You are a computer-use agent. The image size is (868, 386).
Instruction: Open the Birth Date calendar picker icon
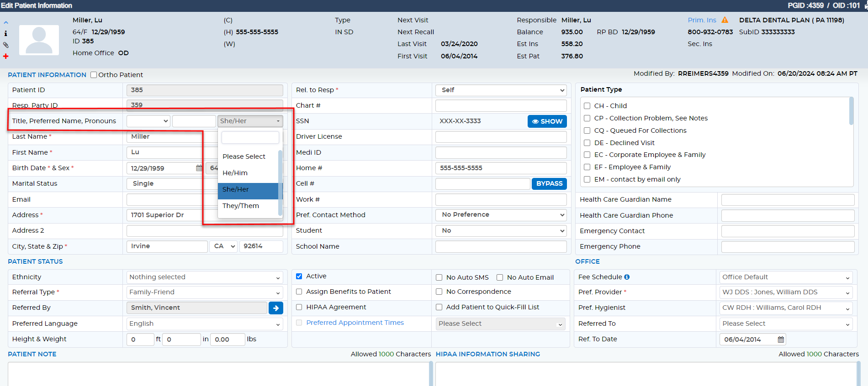pyautogui.click(x=199, y=168)
